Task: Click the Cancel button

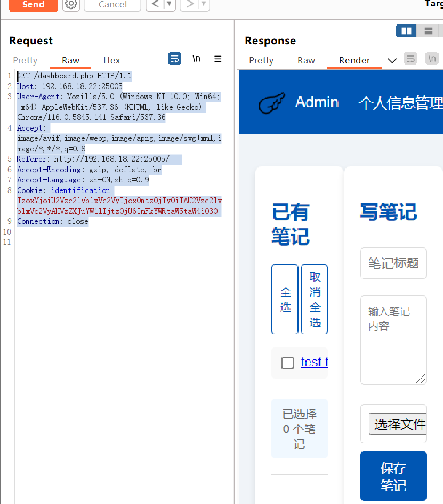Action: [x=112, y=5]
